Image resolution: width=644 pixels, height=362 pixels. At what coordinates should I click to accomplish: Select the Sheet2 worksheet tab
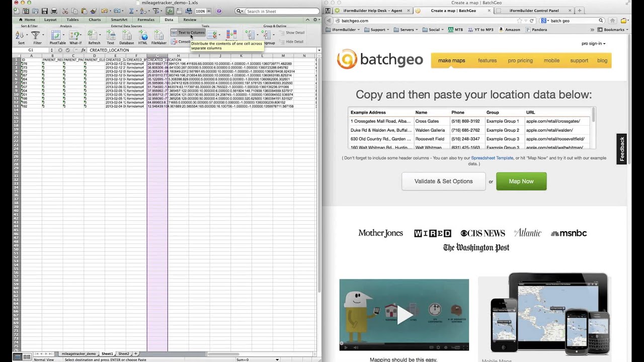click(x=123, y=354)
